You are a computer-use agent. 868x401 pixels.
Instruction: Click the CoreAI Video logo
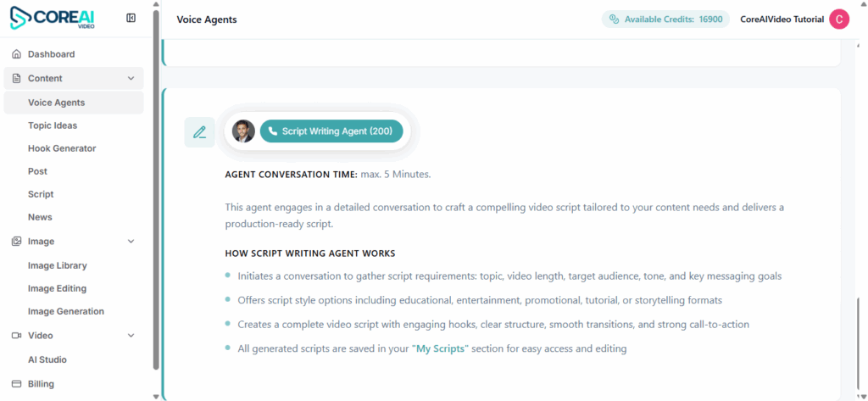point(53,18)
